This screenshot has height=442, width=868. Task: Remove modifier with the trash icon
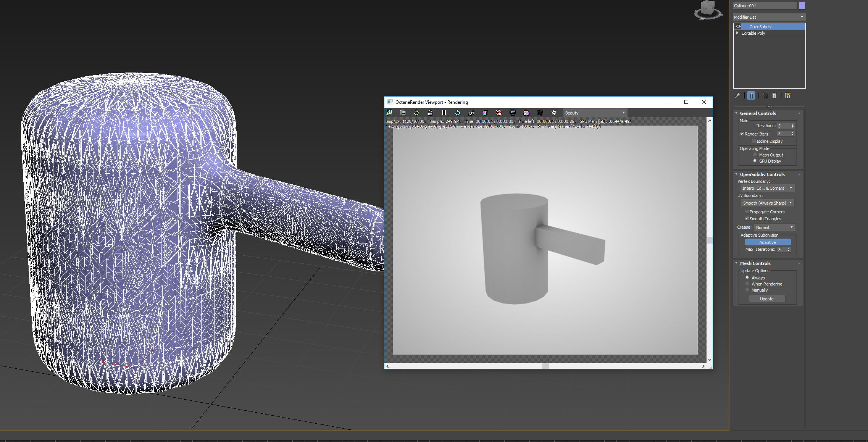click(x=774, y=95)
